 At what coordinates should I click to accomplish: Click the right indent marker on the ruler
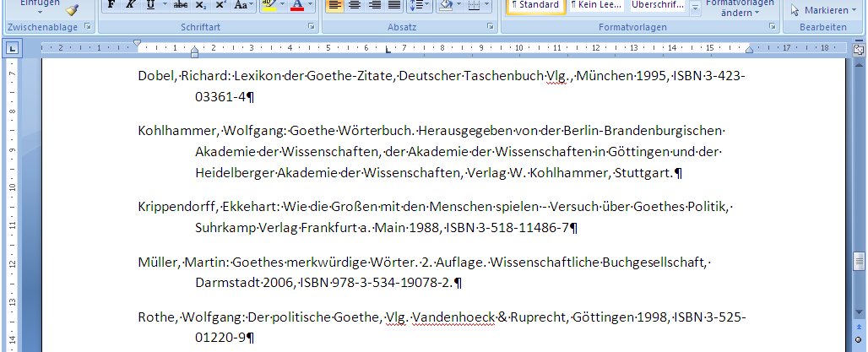[749, 50]
